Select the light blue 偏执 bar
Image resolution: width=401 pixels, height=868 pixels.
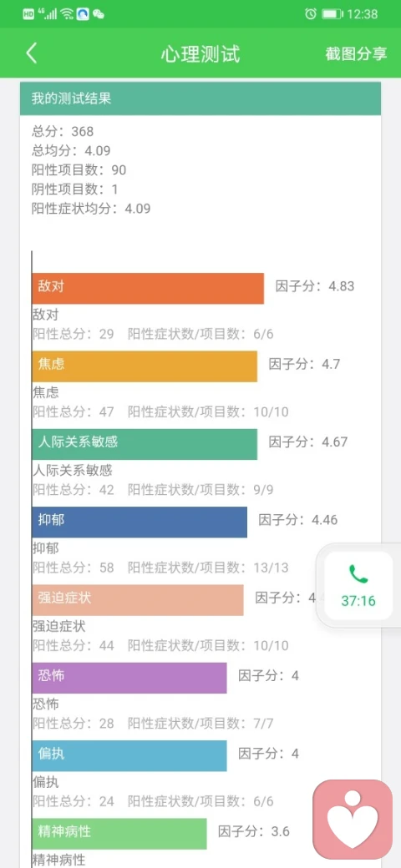pos(129,755)
